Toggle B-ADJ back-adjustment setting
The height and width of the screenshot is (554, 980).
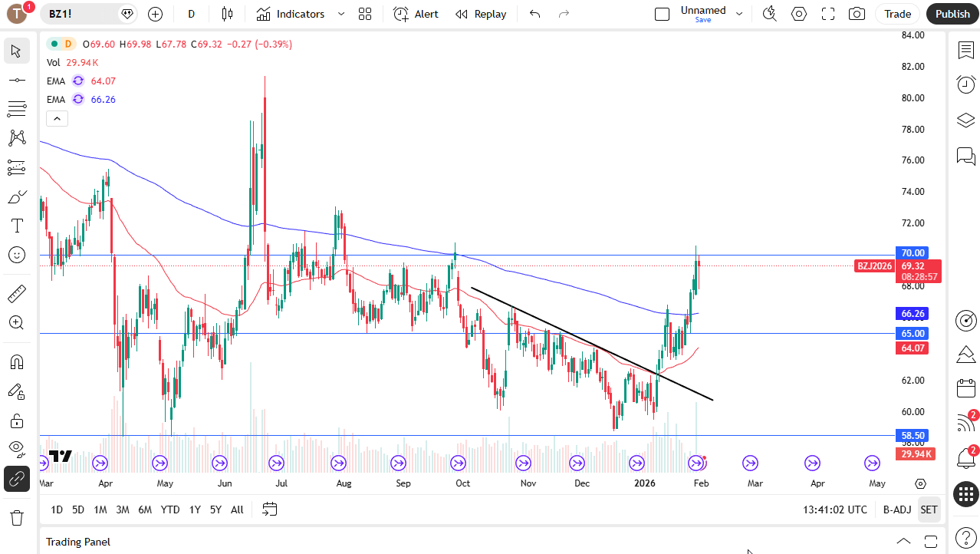pos(896,509)
